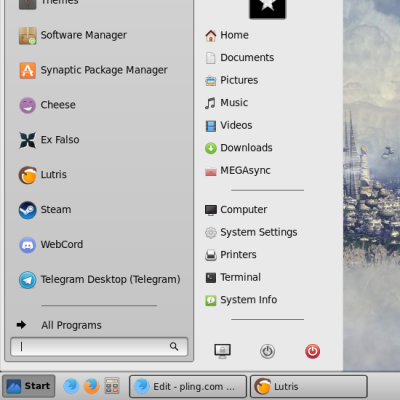This screenshot has width=400, height=400.
Task: Open the calculator taskbar launcher
Action: tap(112, 386)
